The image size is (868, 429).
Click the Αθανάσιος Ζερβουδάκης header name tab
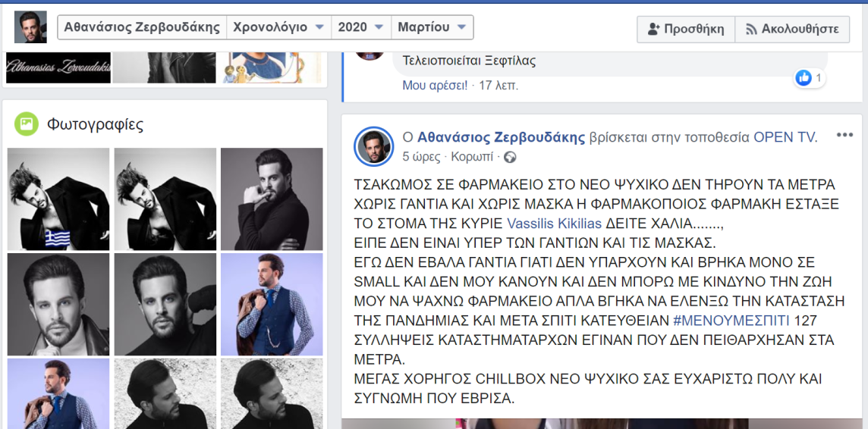pos(143,27)
